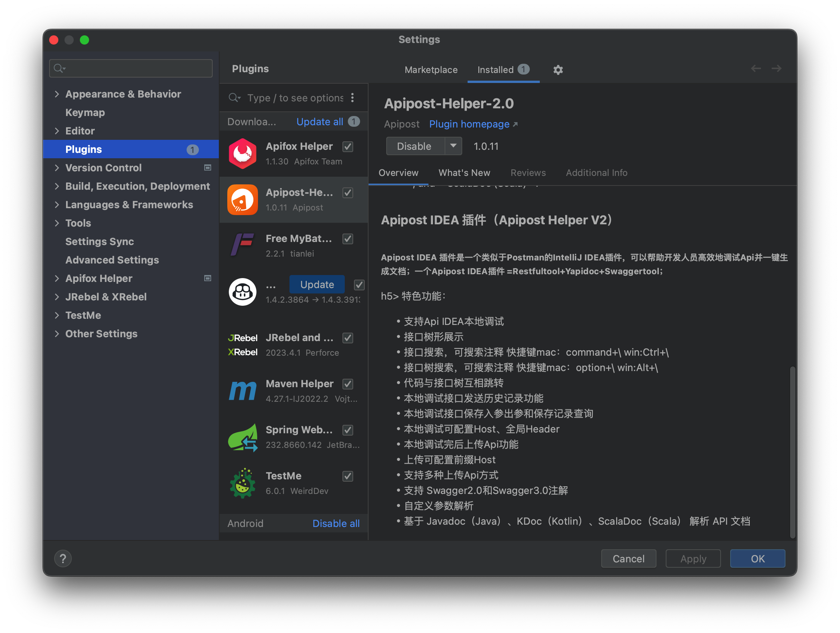This screenshot has height=633, width=840.
Task: Switch to the Marketplace tab
Action: click(431, 70)
